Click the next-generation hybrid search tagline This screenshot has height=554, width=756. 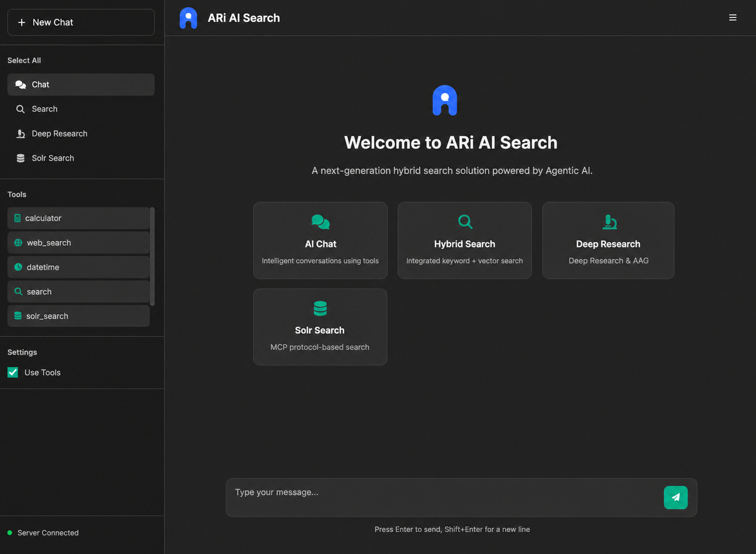(452, 171)
